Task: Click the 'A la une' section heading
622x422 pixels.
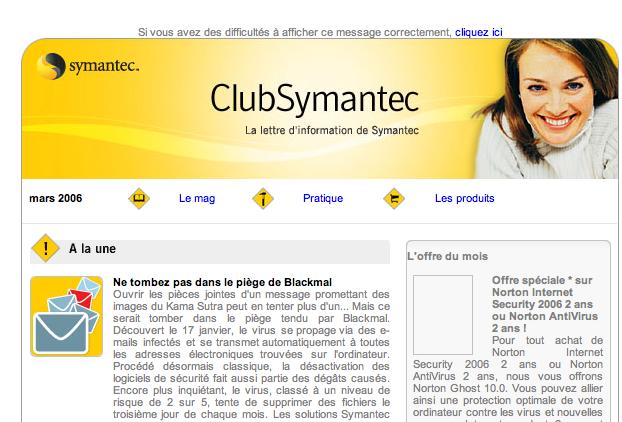Action: tap(92, 249)
